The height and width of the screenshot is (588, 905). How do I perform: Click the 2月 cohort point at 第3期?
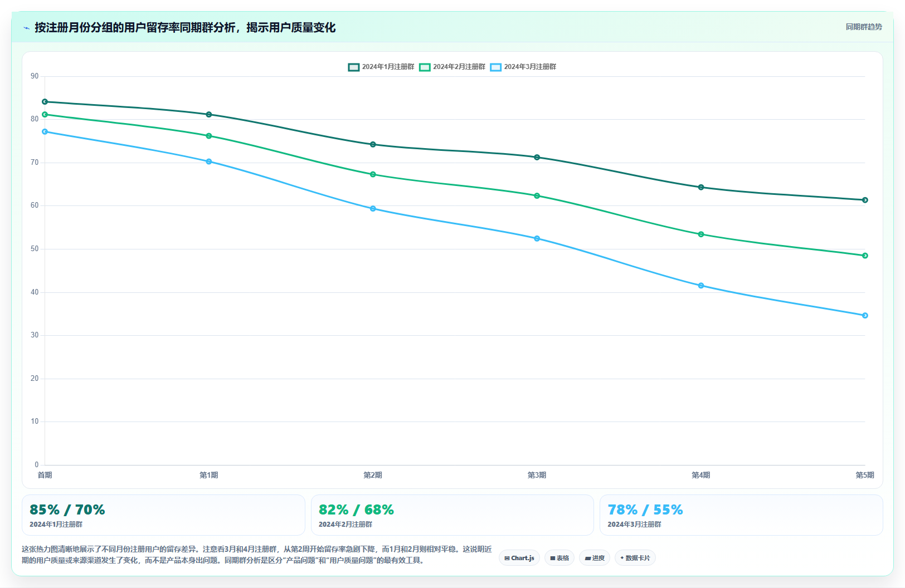click(x=537, y=196)
